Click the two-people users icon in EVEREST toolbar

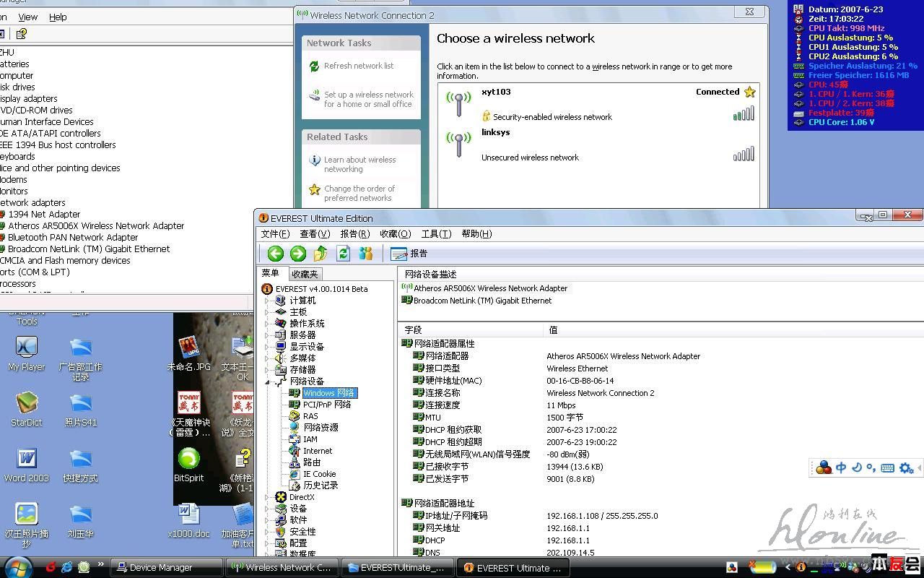366,253
